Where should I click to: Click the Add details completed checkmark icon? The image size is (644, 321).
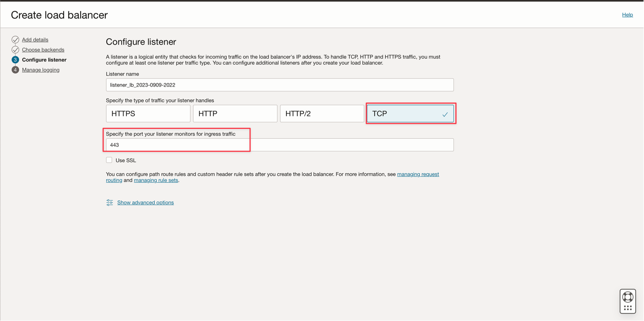(15, 40)
